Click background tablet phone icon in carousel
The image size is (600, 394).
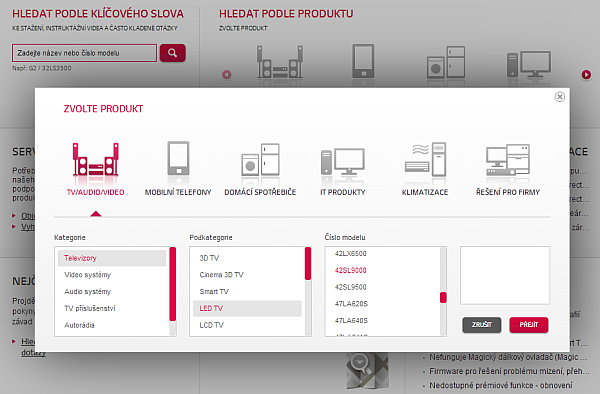click(x=363, y=61)
